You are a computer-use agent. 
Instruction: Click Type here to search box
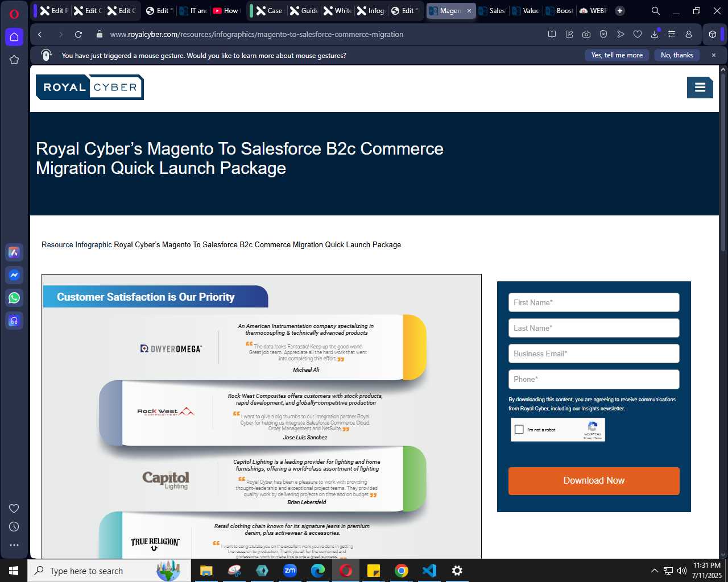tap(109, 571)
